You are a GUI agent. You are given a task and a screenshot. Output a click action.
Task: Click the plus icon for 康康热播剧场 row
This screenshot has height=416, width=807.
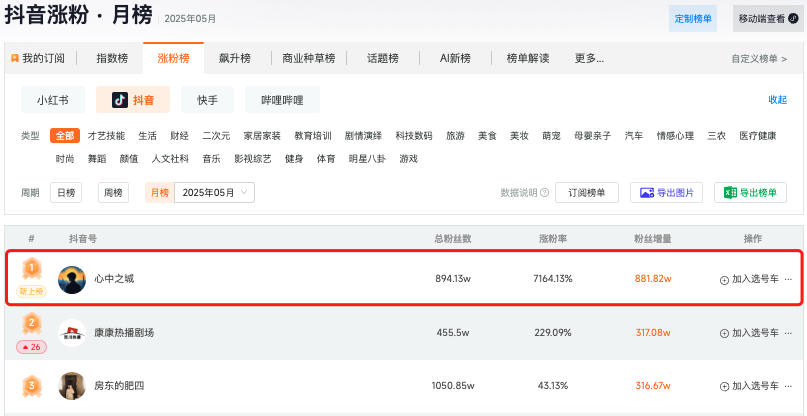pyautogui.click(x=724, y=334)
